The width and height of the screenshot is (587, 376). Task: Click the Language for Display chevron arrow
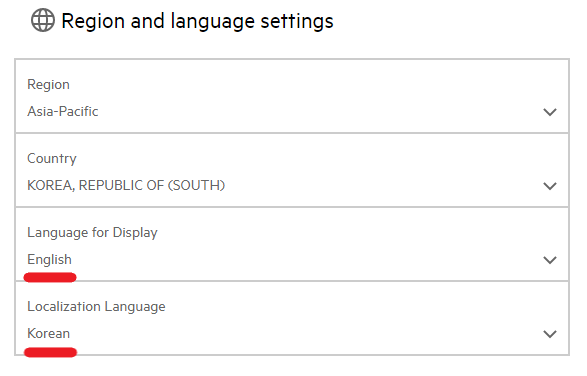(x=550, y=260)
